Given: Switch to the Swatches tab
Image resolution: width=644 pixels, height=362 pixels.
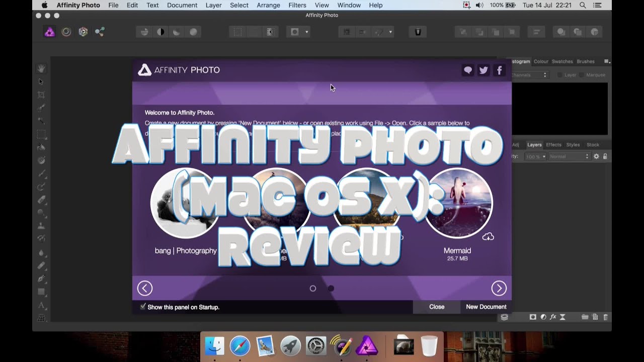Looking at the screenshot, I should pos(562,61).
